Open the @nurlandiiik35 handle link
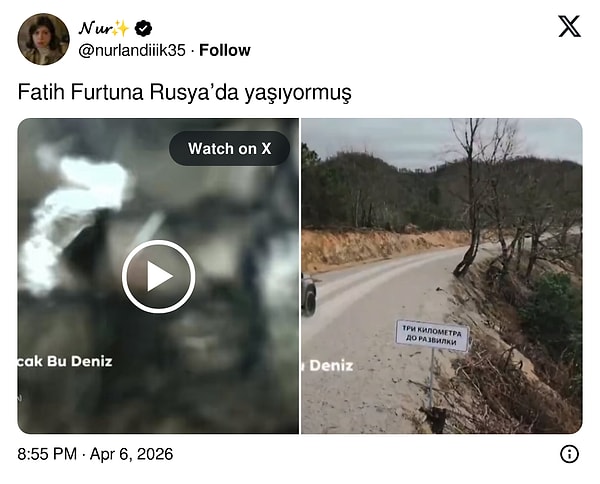Screen dimensions: 600x484 click(132, 50)
